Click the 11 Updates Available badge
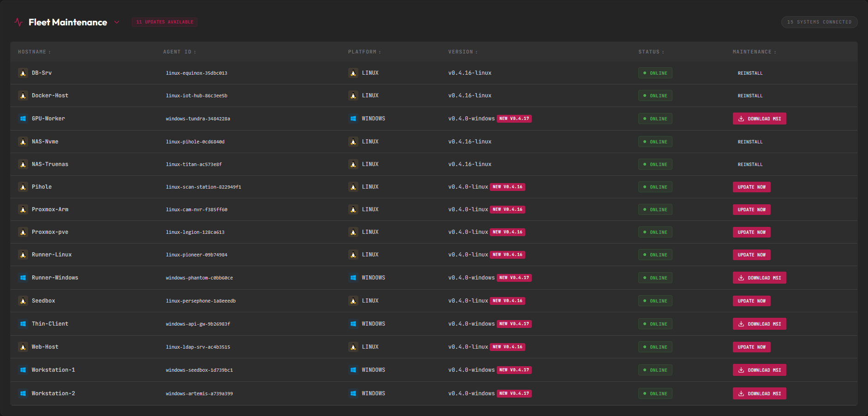 [x=165, y=22]
